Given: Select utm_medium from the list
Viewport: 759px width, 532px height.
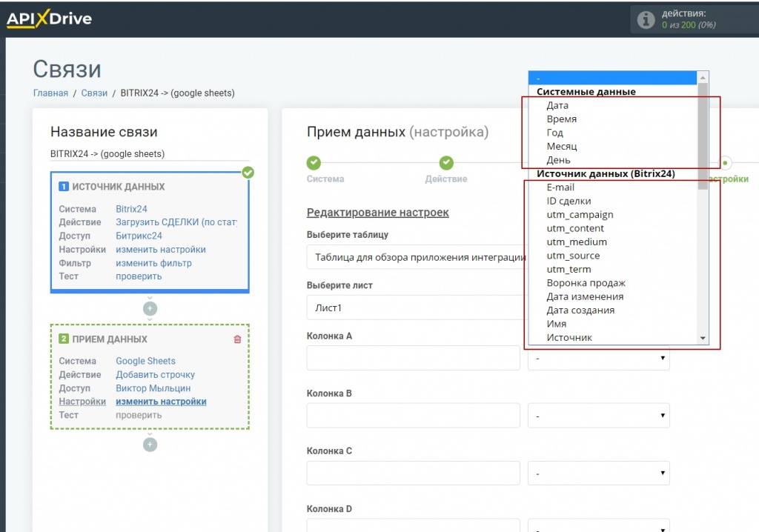Looking at the screenshot, I should pyautogui.click(x=612, y=242).
